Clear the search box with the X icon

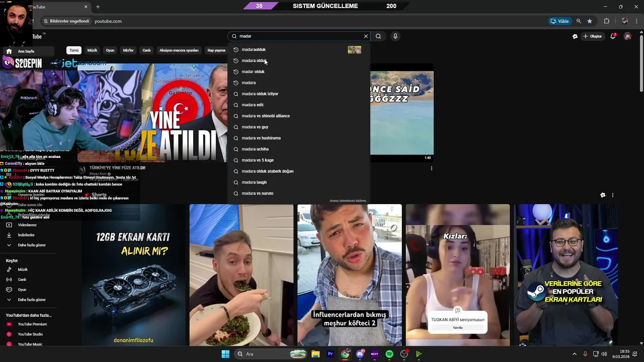tap(366, 36)
